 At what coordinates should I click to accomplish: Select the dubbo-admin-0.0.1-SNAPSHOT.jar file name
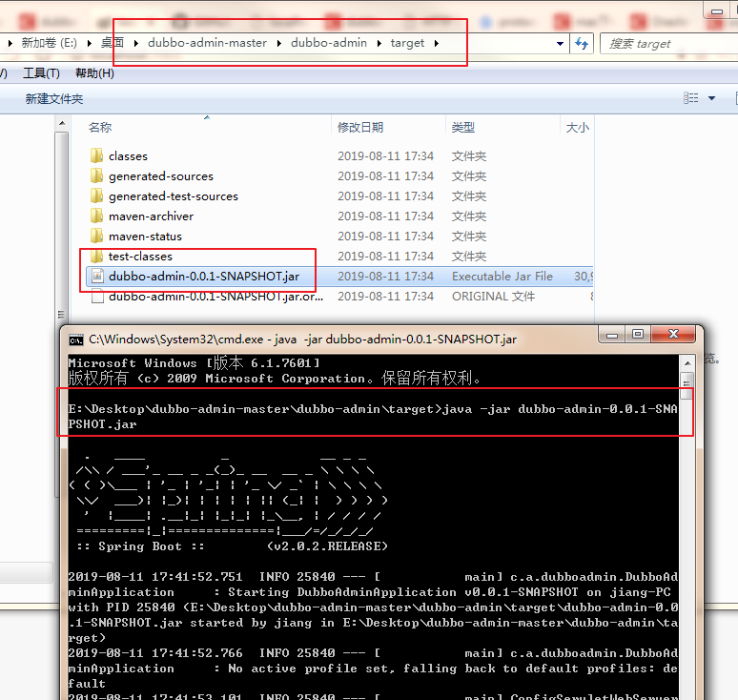pos(204,277)
